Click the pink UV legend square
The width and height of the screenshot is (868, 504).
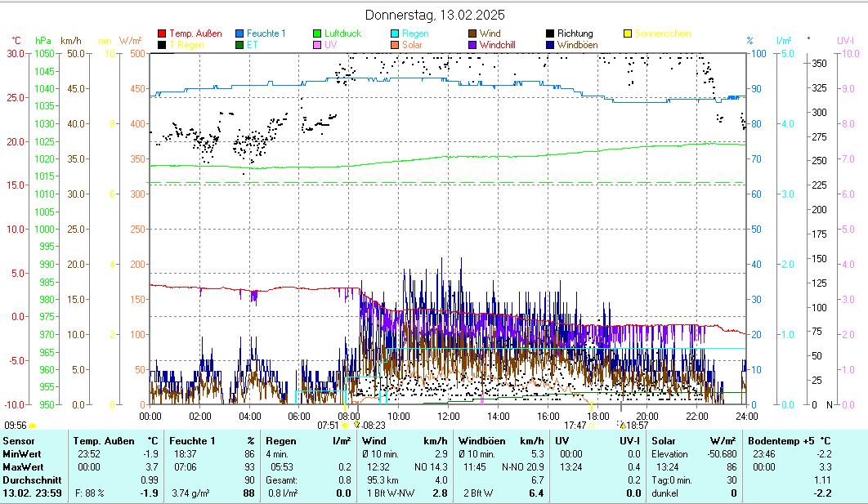[x=317, y=45]
